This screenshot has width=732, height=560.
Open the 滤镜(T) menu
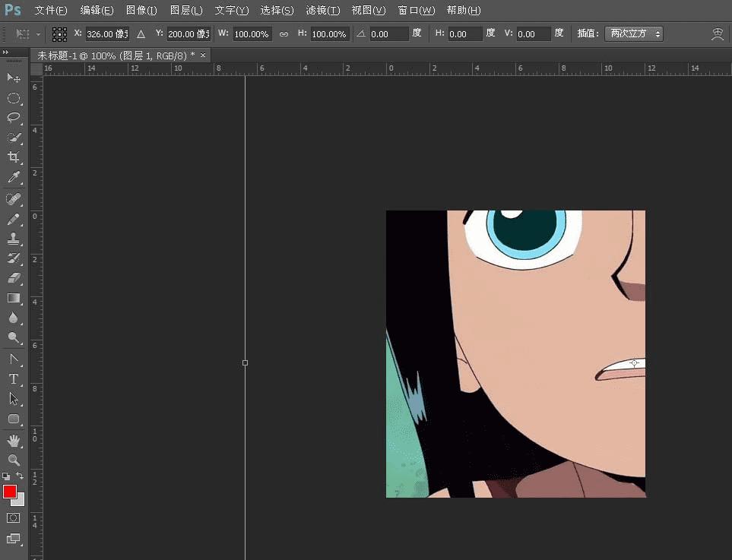[323, 11]
